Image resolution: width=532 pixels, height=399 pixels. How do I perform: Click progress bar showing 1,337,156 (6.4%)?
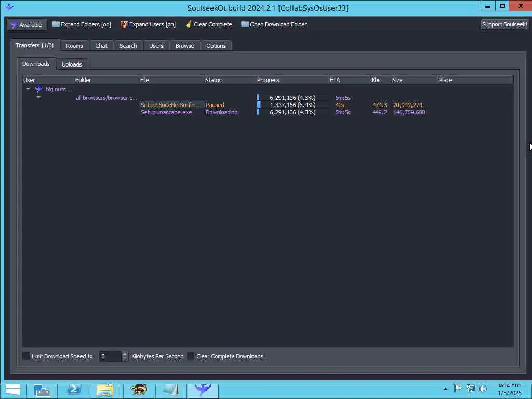pos(292,105)
